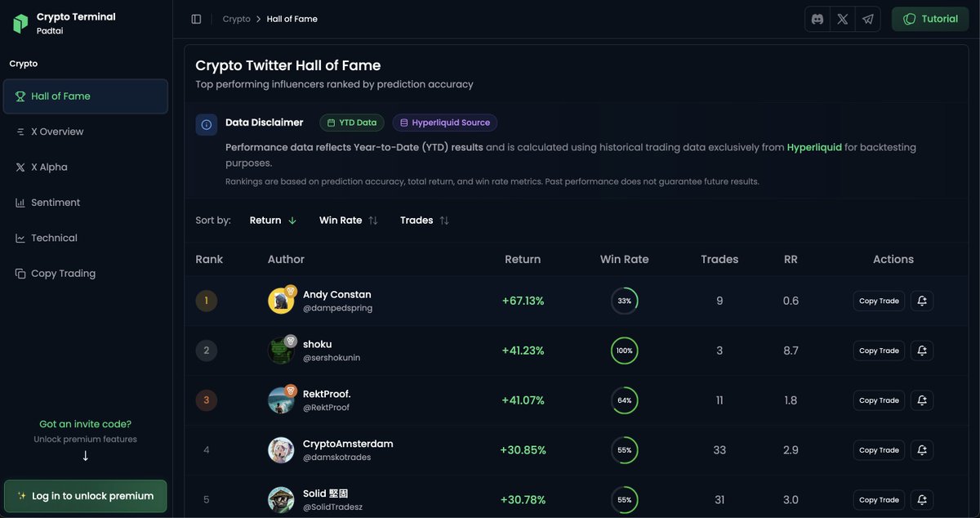This screenshot has width=980, height=518.
Task: Click the Rank column header
Action: 209,259
